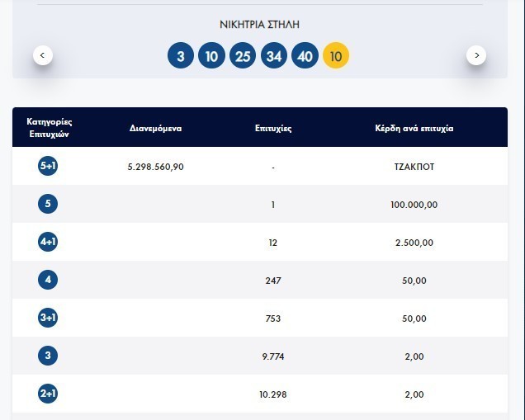This screenshot has height=420, width=525.
Task: Select winning number ball 3
Action: point(180,56)
